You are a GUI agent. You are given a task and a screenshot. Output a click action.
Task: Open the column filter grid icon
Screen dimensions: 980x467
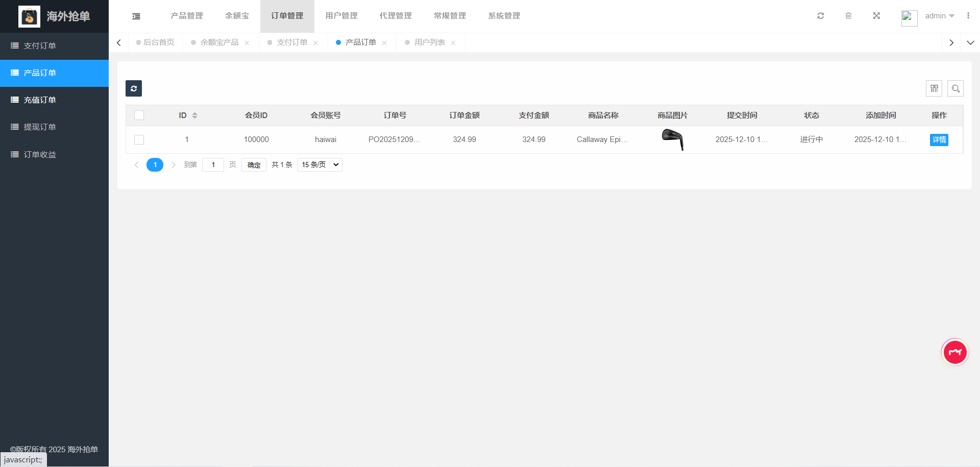(934, 88)
